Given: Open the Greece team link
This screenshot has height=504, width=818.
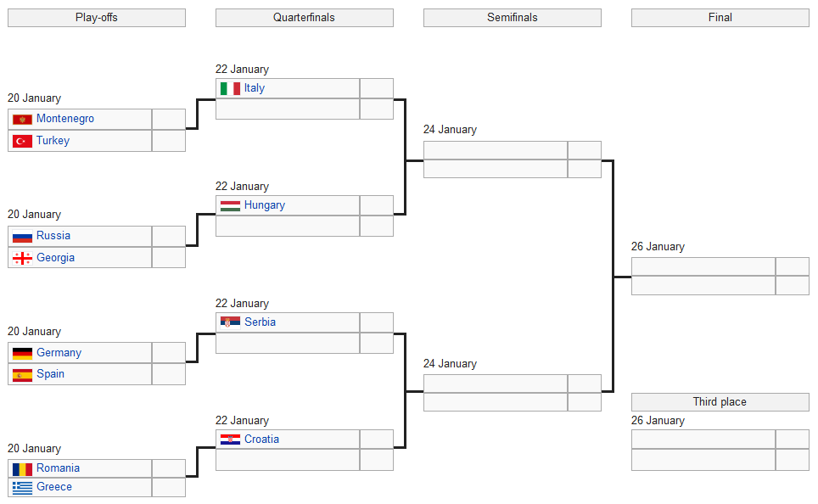Looking at the screenshot, I should click(x=54, y=487).
